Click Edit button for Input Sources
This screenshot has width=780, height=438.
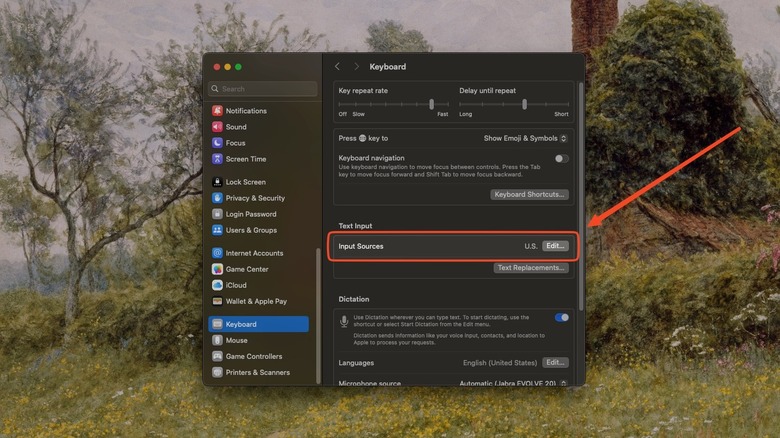point(555,246)
